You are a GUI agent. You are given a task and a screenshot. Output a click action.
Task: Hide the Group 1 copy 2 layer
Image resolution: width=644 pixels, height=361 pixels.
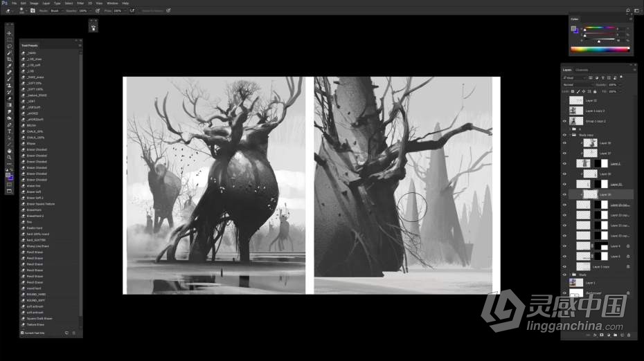565,122
